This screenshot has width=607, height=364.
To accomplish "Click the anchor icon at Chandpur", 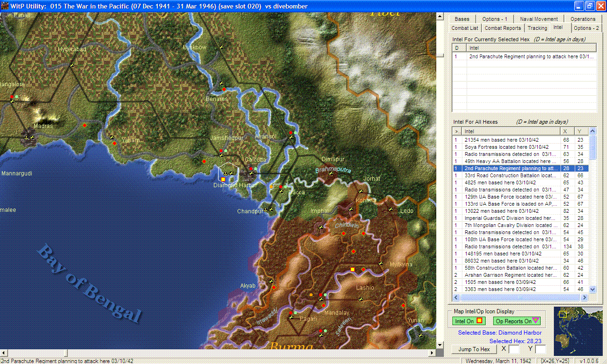I will pyautogui.click(x=266, y=209).
